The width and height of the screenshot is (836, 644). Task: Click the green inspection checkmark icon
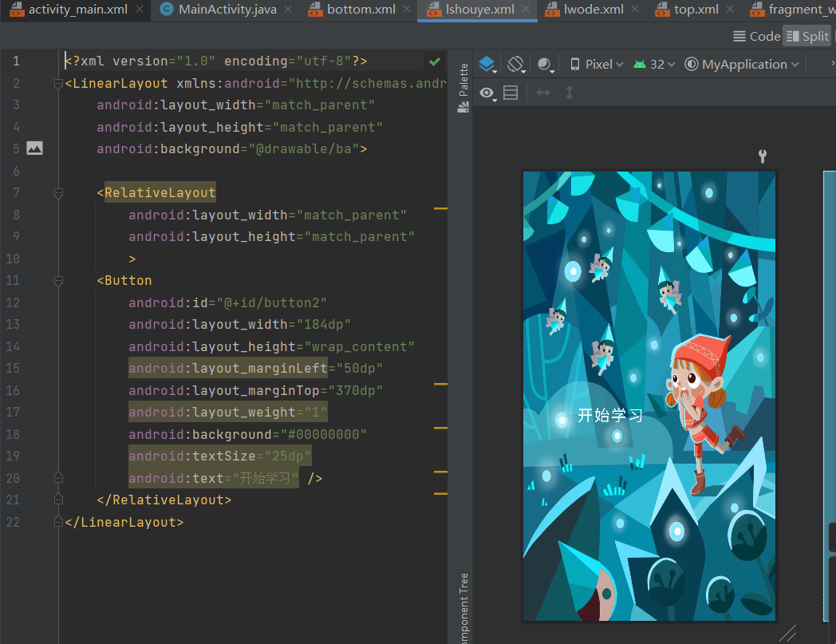click(435, 62)
